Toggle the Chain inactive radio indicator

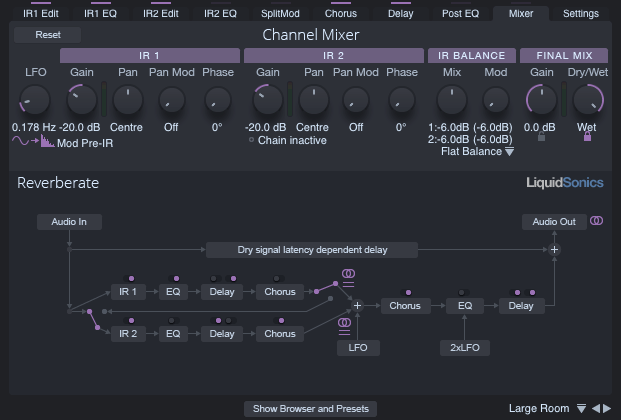[251, 140]
